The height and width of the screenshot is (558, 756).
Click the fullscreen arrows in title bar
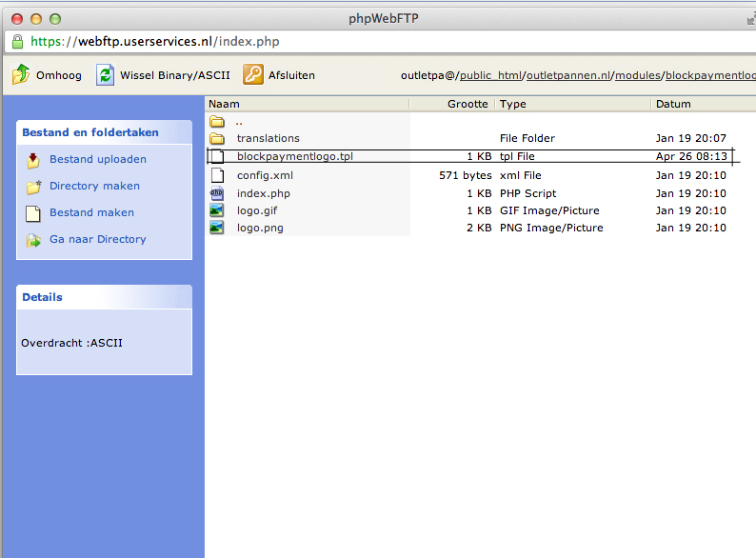pos(751,19)
